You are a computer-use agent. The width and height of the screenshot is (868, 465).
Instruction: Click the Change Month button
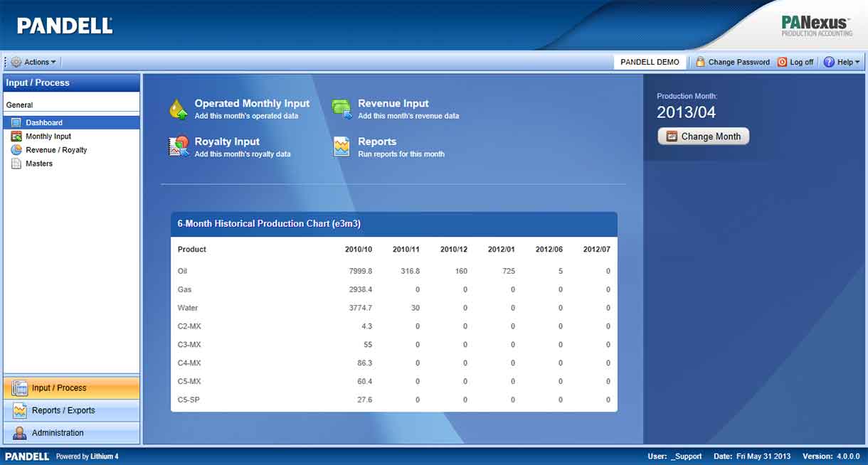tap(703, 137)
